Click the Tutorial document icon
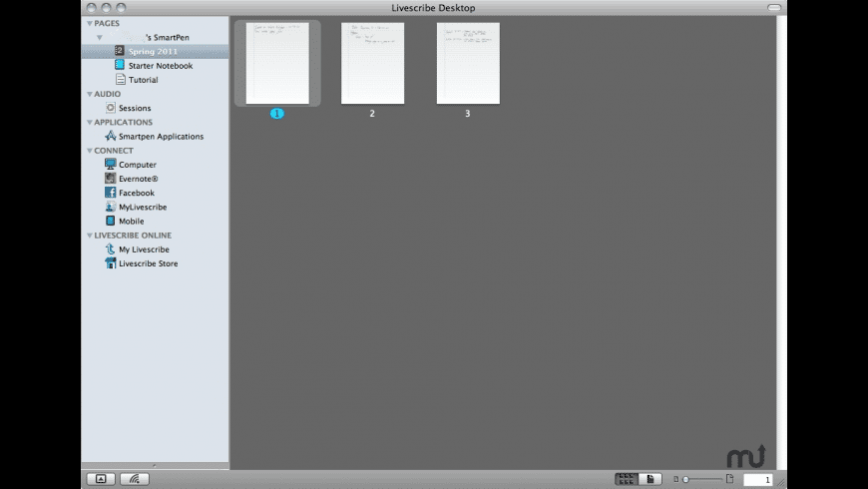The height and width of the screenshot is (489, 868). (x=120, y=79)
